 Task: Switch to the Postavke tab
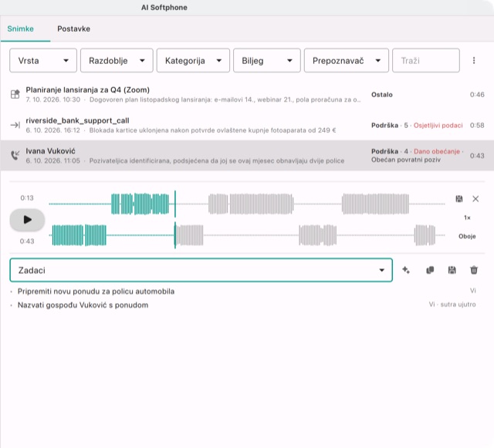pos(74,29)
